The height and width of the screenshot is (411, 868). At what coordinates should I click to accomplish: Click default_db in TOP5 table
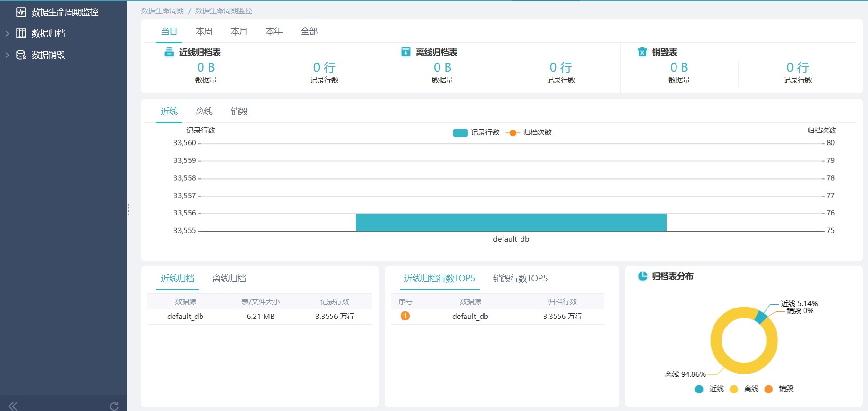tap(470, 317)
